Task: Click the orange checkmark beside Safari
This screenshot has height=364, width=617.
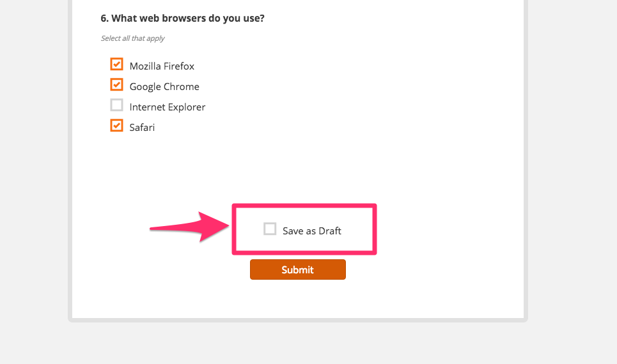Action: pyautogui.click(x=116, y=126)
